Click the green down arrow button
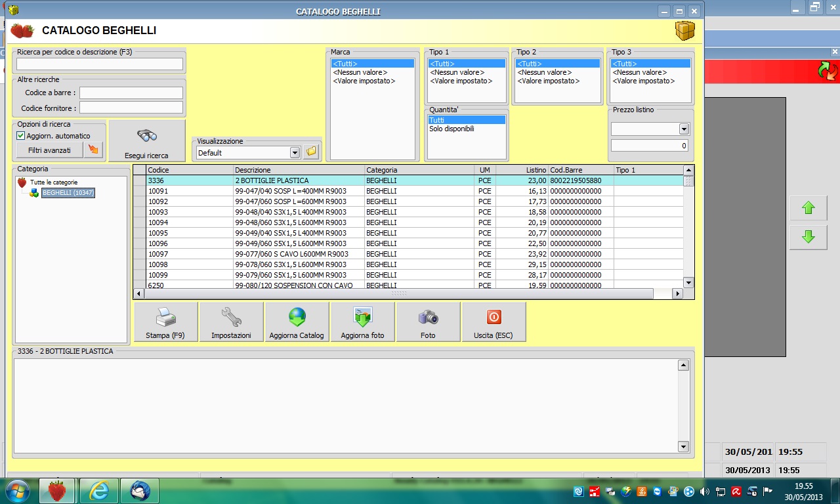840x504 pixels. [808, 237]
